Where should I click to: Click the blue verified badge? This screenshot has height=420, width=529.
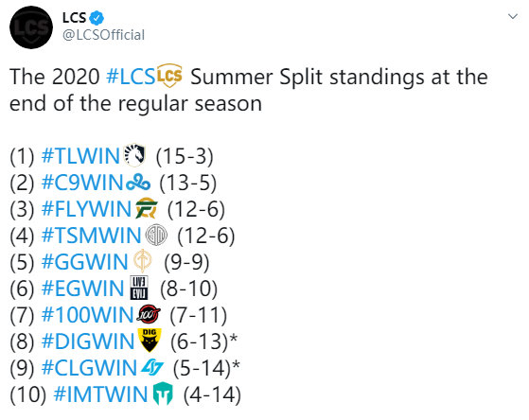[97, 18]
